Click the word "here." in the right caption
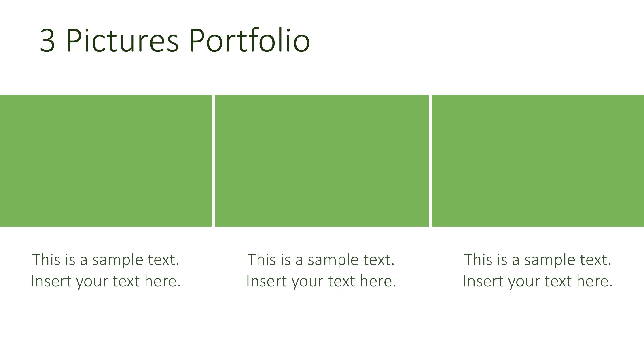644x362 pixels. click(x=595, y=281)
